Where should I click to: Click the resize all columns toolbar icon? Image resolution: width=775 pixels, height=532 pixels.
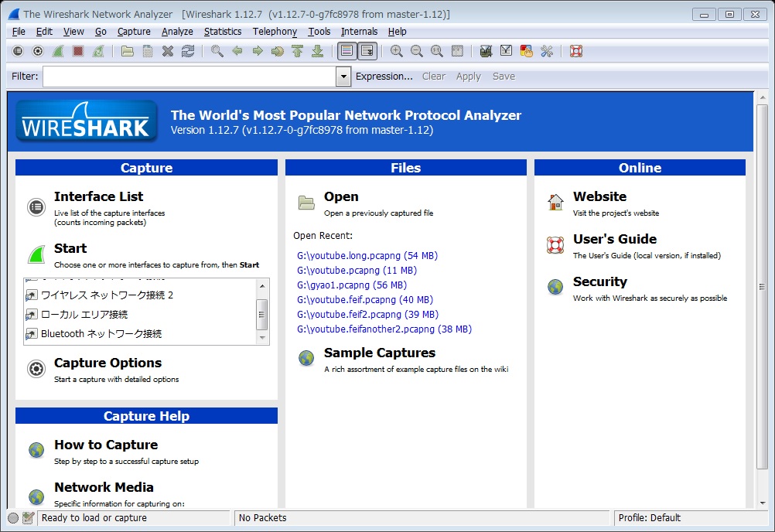tap(457, 51)
